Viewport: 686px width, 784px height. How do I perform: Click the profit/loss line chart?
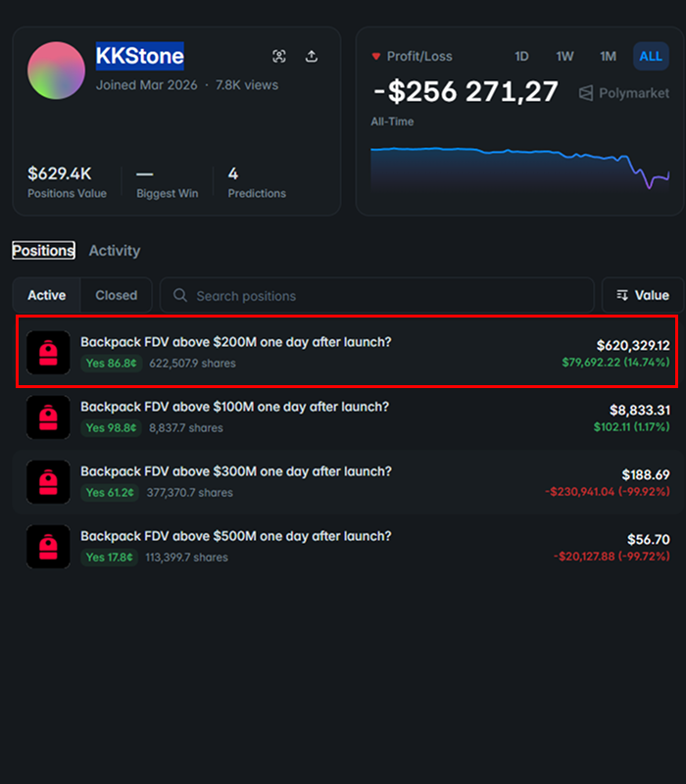tap(520, 168)
